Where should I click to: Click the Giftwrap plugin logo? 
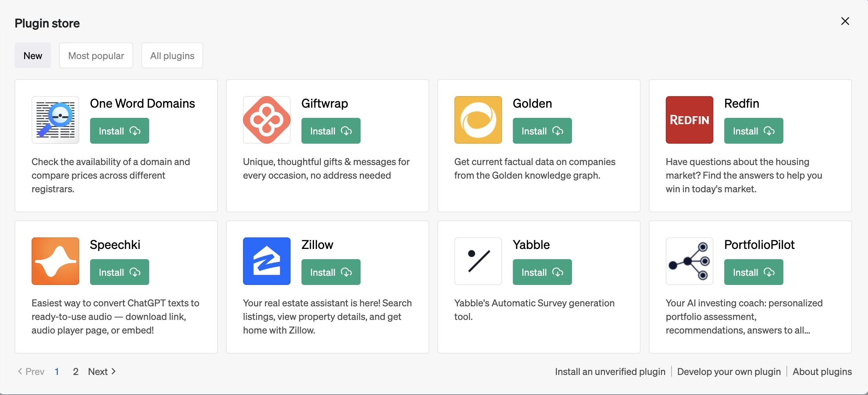pos(267,120)
